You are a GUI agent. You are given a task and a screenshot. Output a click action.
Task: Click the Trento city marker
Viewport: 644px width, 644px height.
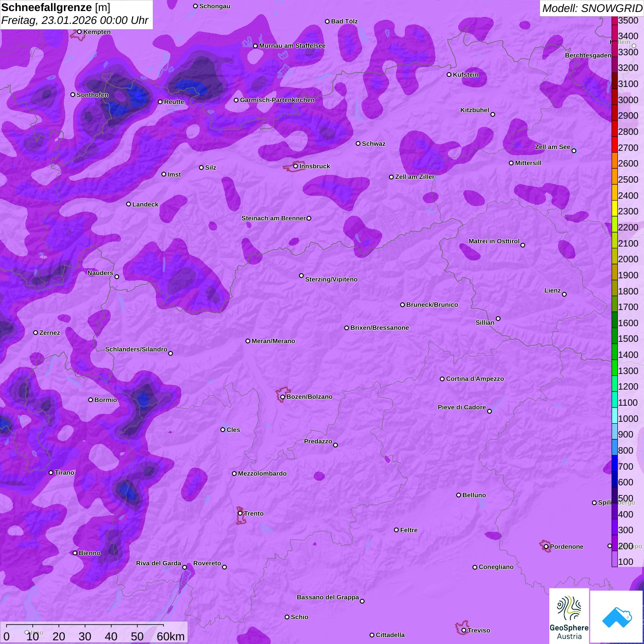pos(240,513)
